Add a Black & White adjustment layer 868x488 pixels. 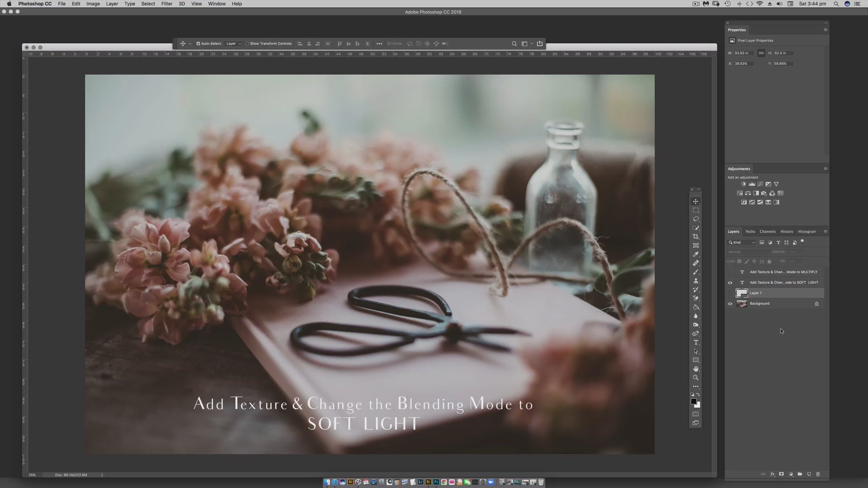[756, 193]
